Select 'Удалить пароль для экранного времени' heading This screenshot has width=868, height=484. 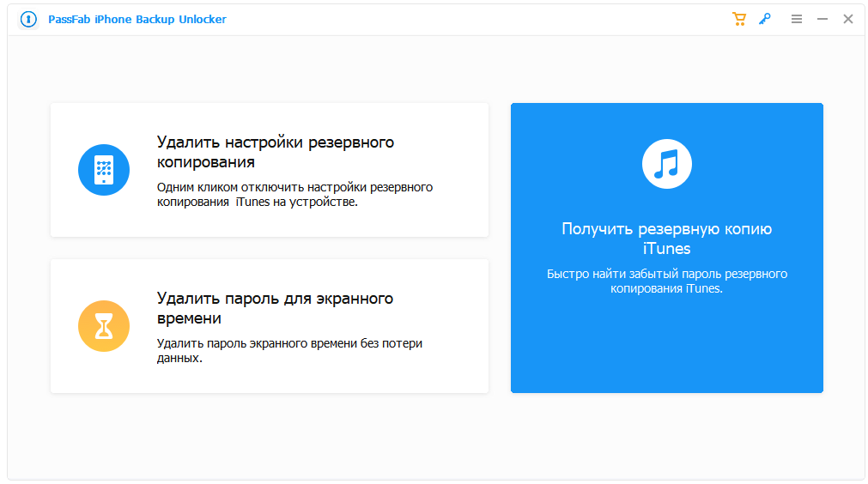(x=275, y=308)
